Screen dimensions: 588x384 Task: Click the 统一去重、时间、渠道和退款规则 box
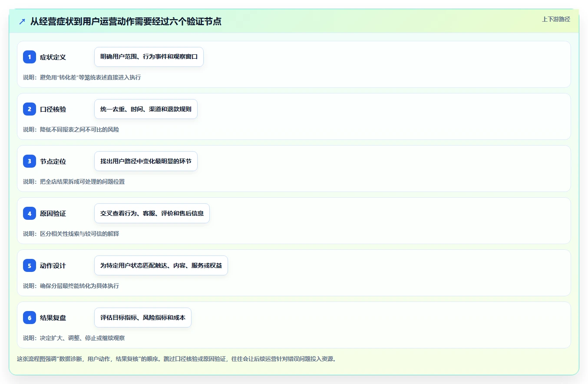coord(146,109)
